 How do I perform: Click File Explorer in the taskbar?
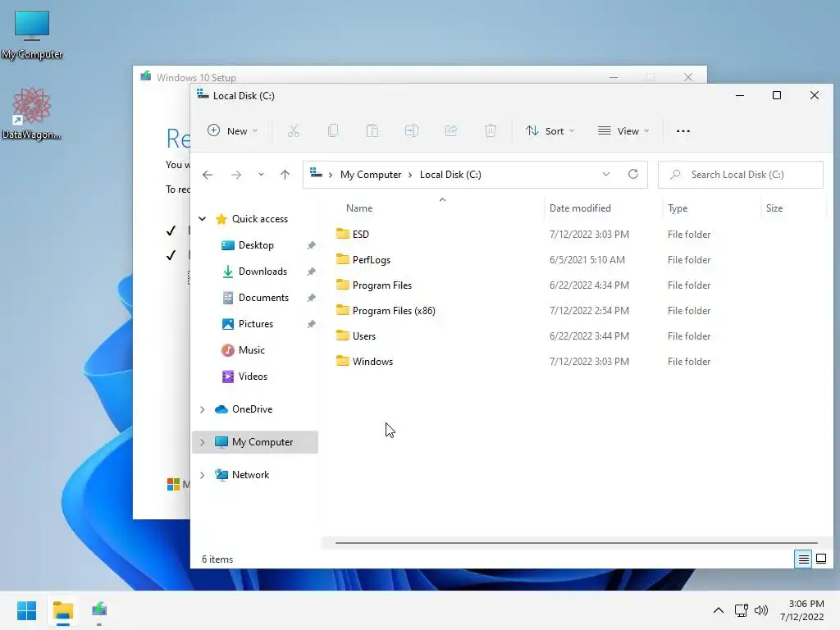(x=62, y=610)
